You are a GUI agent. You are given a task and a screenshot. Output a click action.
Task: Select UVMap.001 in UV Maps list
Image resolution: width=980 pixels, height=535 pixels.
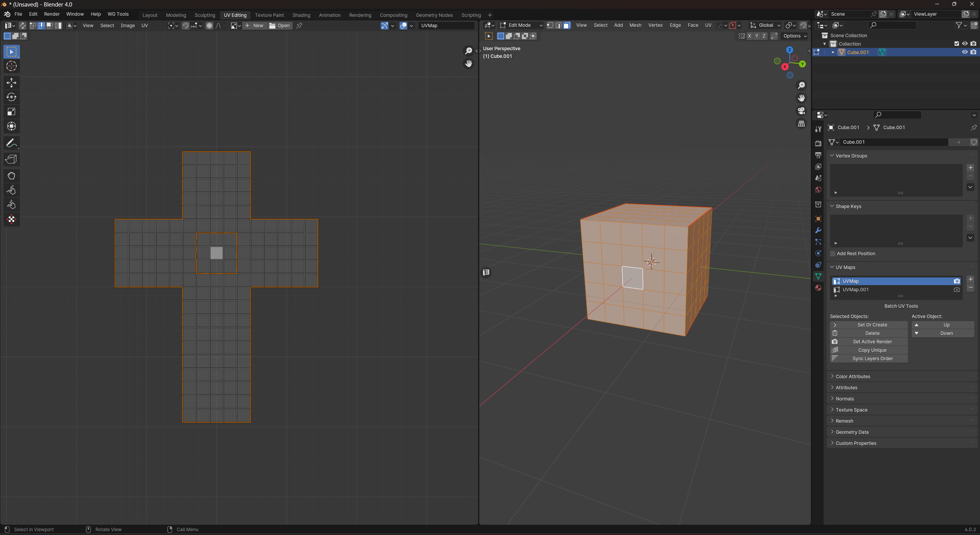896,290
